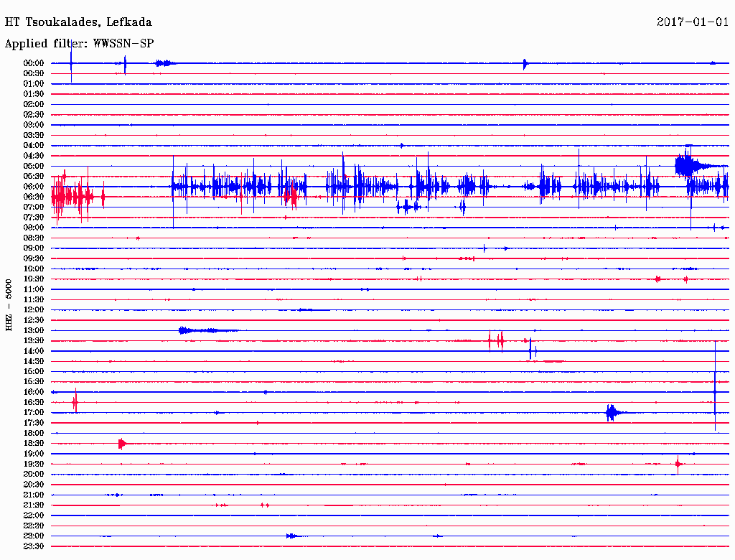Screen dimensions: 735x560
Task: Click the red spike on the 16:30 trace
Action: click(75, 402)
